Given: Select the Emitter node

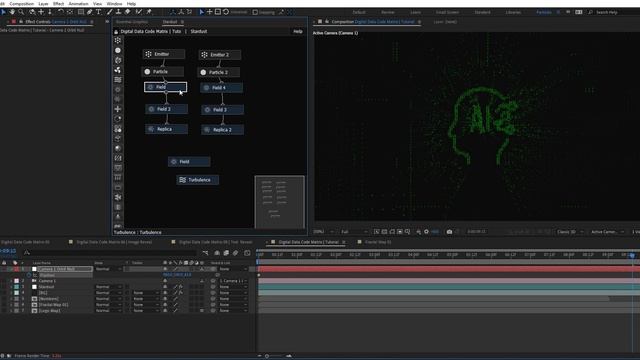Looking at the screenshot, I should tap(164, 54).
